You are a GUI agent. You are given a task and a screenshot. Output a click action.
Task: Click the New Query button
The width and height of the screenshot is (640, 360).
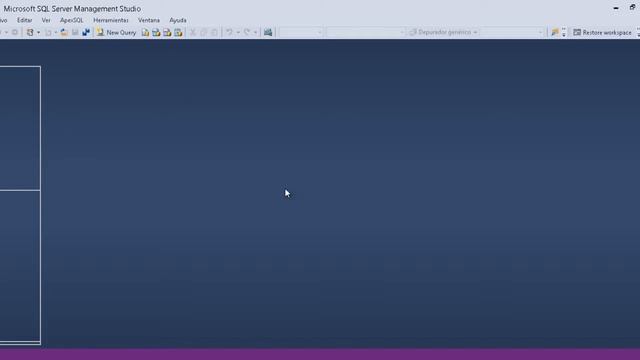pos(116,32)
